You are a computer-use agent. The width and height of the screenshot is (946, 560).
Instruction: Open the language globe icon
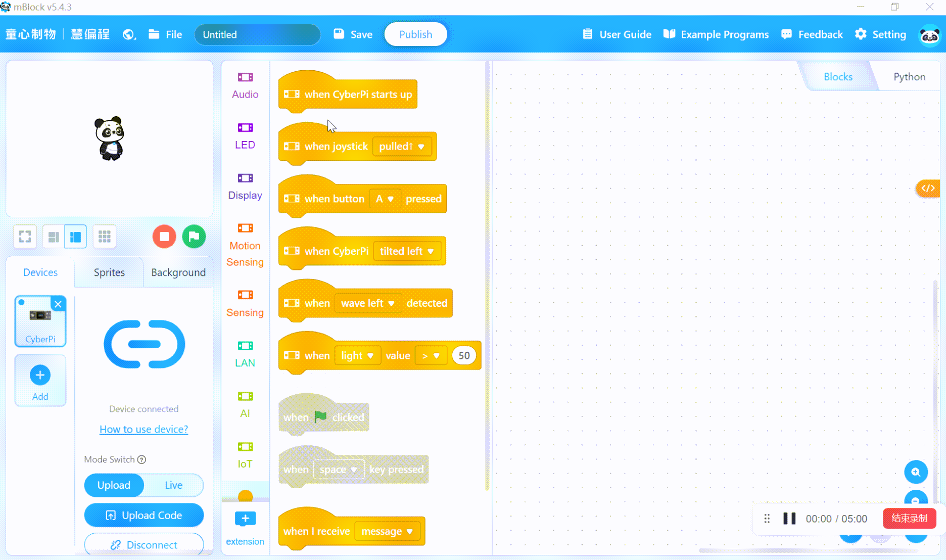pos(129,34)
